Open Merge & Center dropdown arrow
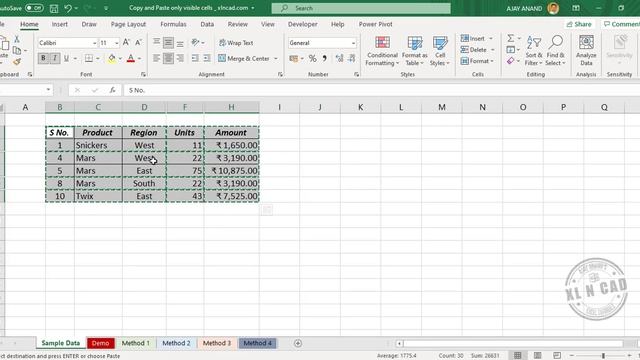 pos(276,58)
